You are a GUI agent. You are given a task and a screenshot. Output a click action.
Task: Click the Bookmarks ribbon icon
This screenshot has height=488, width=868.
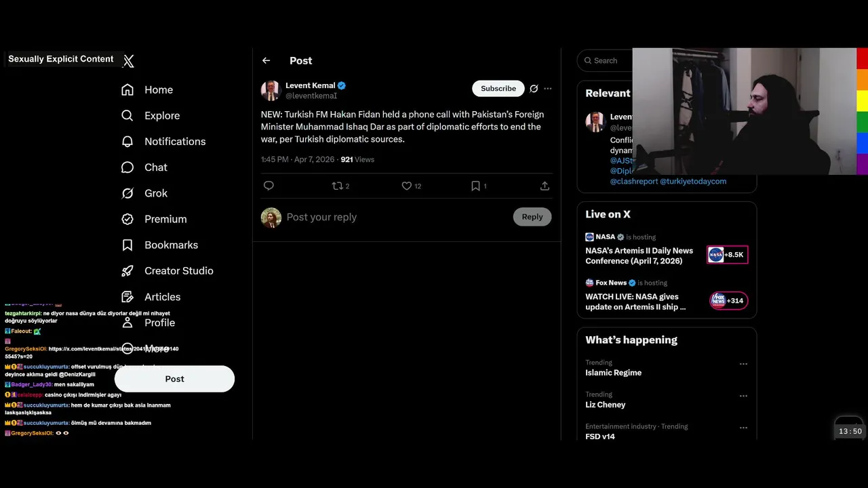pos(127,245)
